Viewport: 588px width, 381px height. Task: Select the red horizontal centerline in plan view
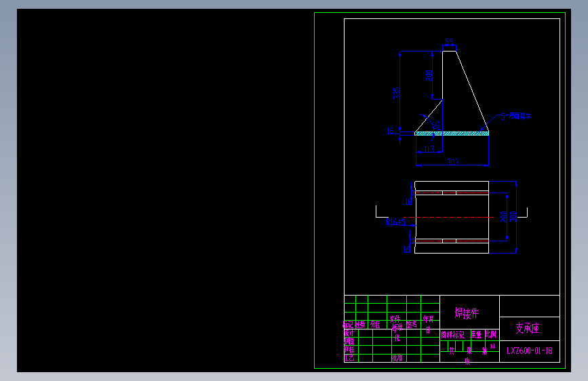click(x=449, y=217)
